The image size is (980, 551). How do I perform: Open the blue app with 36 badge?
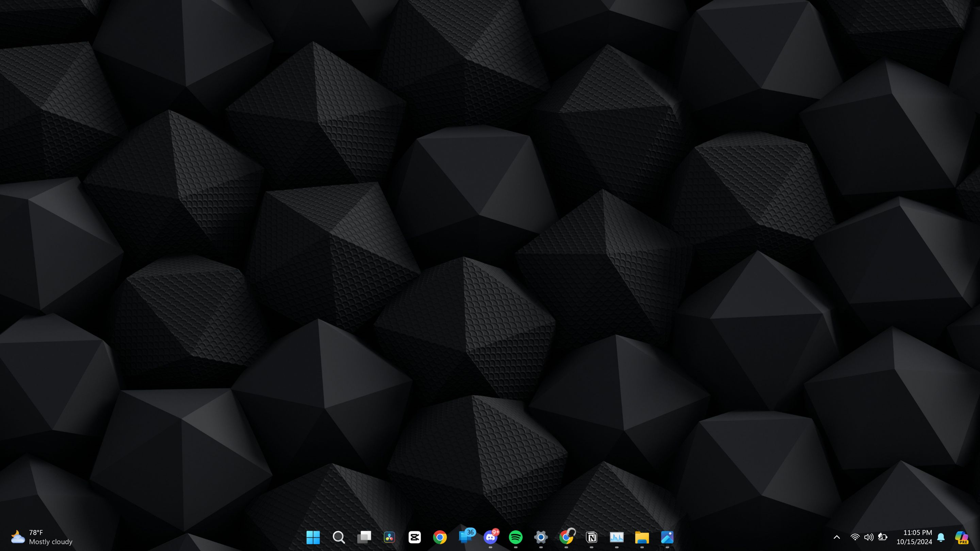467,536
